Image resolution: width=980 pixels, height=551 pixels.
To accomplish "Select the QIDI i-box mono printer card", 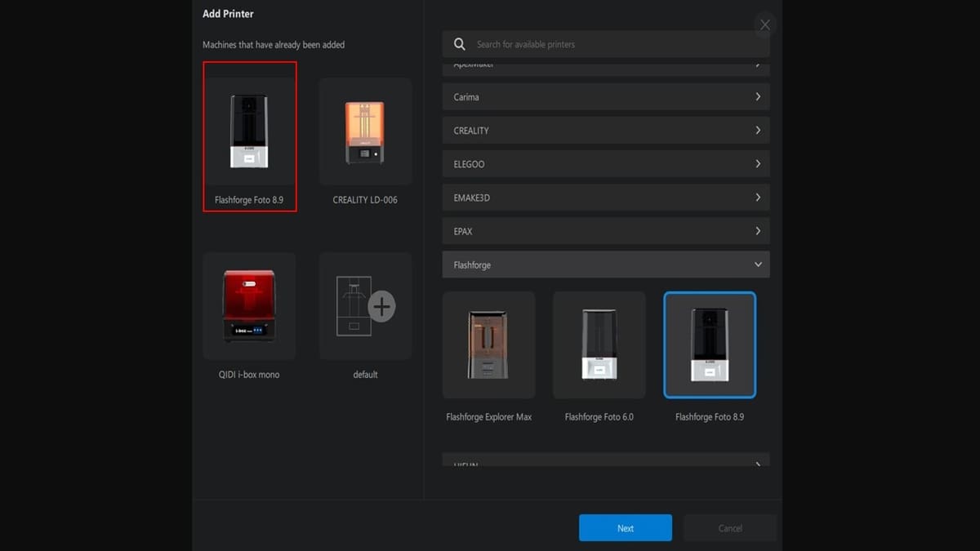I will (249, 306).
